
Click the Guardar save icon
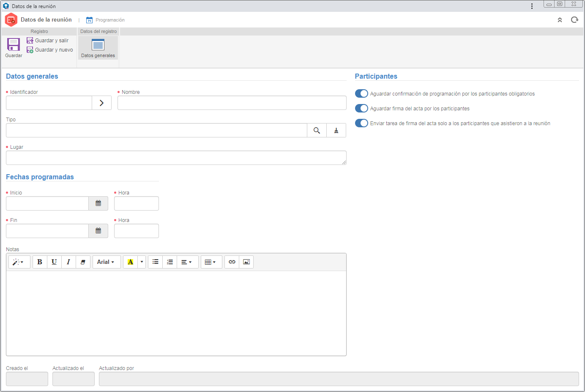(x=14, y=44)
